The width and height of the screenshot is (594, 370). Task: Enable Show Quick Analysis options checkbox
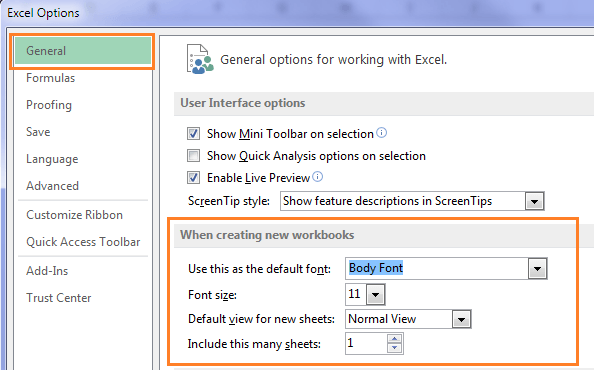(194, 155)
